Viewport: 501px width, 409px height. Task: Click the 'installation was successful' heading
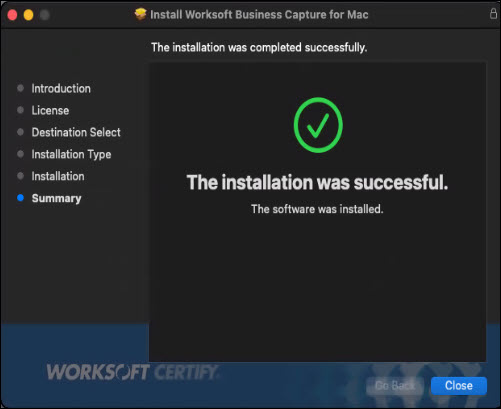tap(317, 183)
